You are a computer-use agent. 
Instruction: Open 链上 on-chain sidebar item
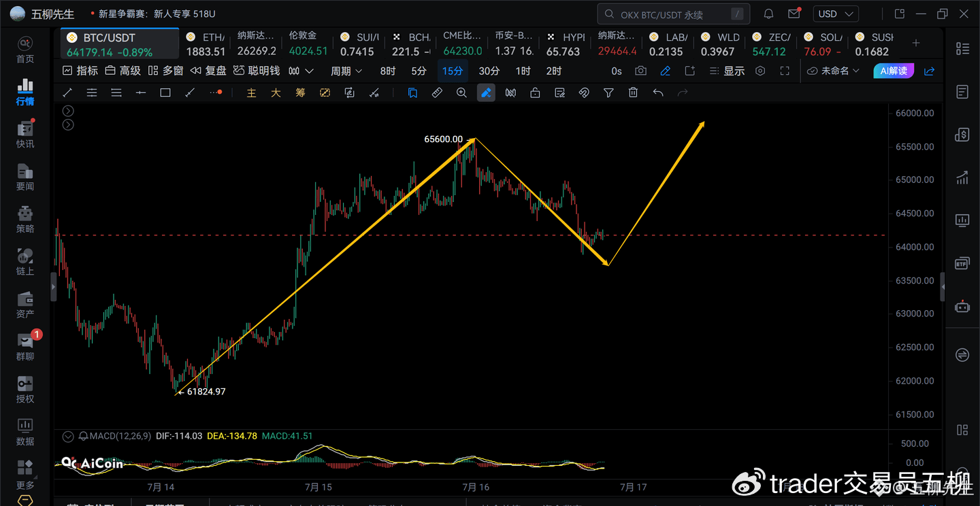[x=25, y=263]
